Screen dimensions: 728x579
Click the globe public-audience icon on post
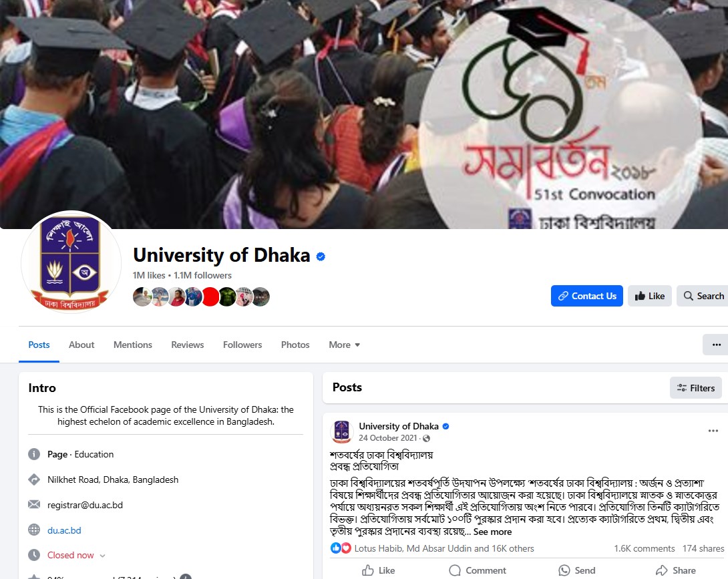pos(426,438)
